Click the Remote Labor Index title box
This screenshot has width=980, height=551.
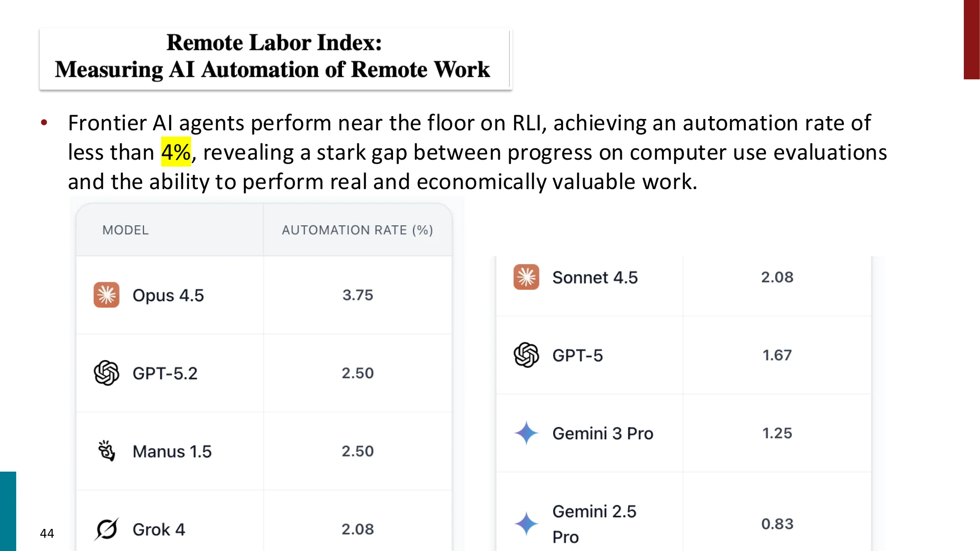(275, 58)
